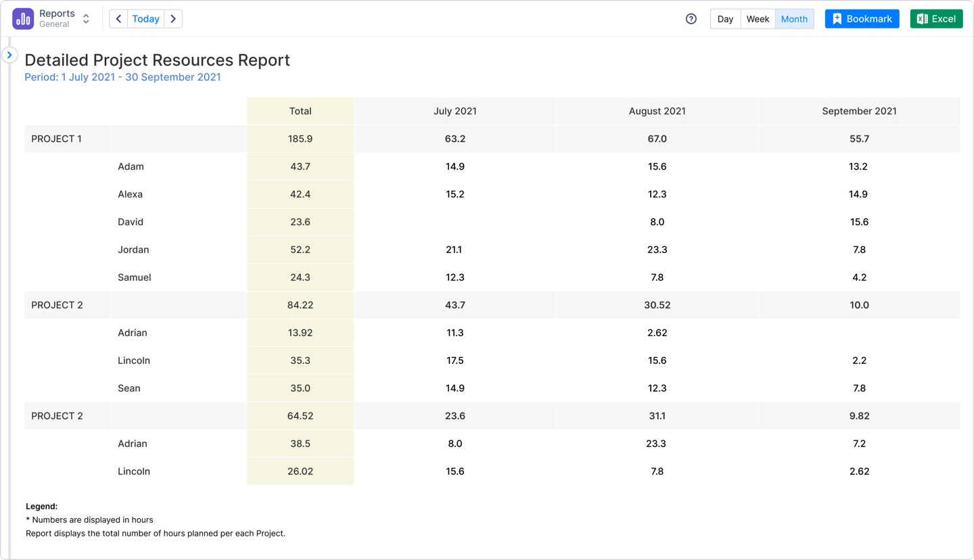Click PROJECT 1 September value 55.7
974x560 pixels.
pyautogui.click(x=859, y=139)
